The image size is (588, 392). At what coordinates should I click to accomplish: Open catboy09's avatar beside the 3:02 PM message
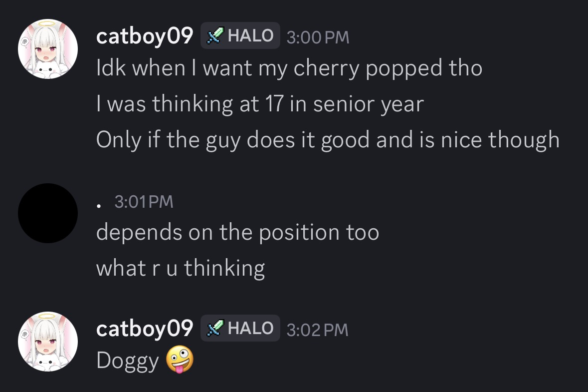pyautogui.click(x=48, y=341)
